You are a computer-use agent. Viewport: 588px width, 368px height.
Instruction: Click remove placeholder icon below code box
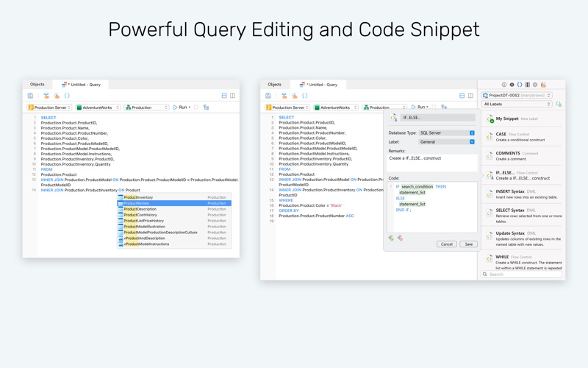(400, 238)
